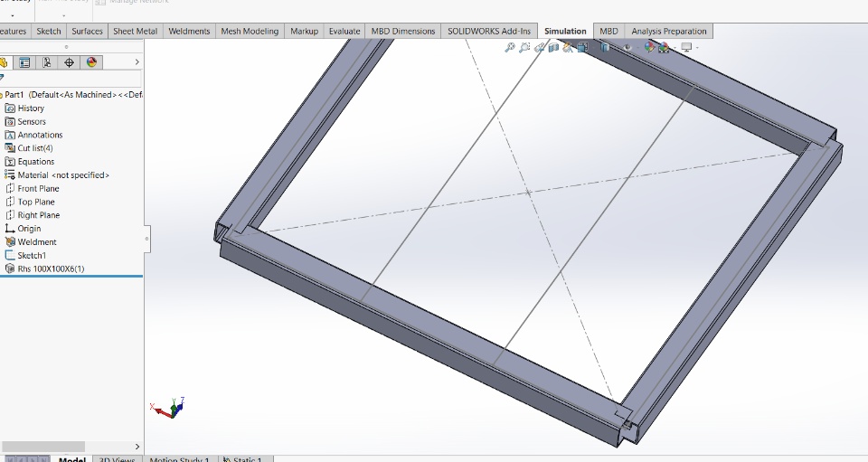Click the Sketch1 icon in tree
The height and width of the screenshot is (462, 868).
[9, 256]
